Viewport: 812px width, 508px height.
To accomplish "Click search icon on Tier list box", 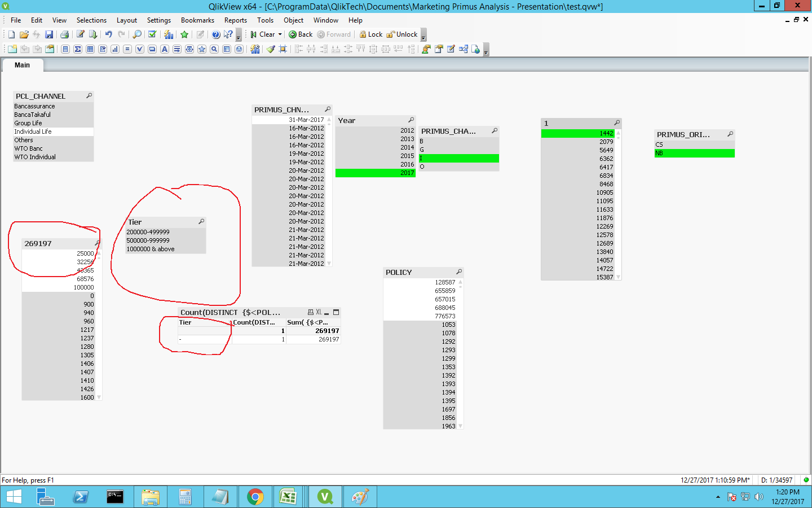I will coord(201,222).
